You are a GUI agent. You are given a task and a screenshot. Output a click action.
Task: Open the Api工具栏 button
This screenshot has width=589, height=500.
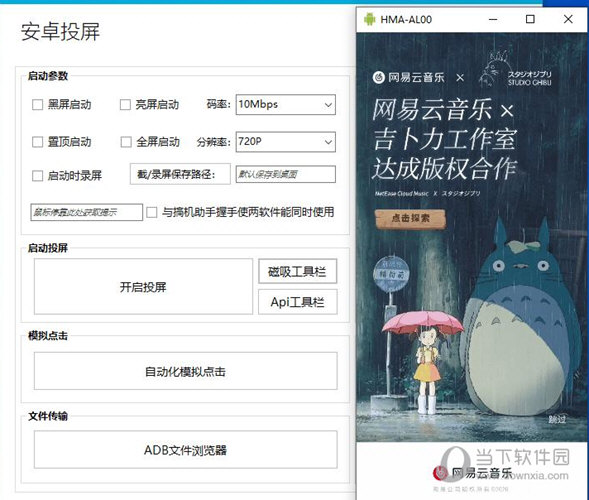(x=298, y=302)
